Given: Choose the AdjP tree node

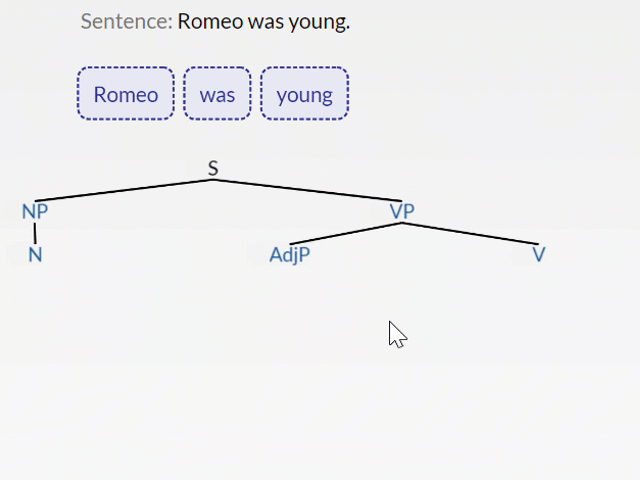Looking at the screenshot, I should [x=290, y=254].
